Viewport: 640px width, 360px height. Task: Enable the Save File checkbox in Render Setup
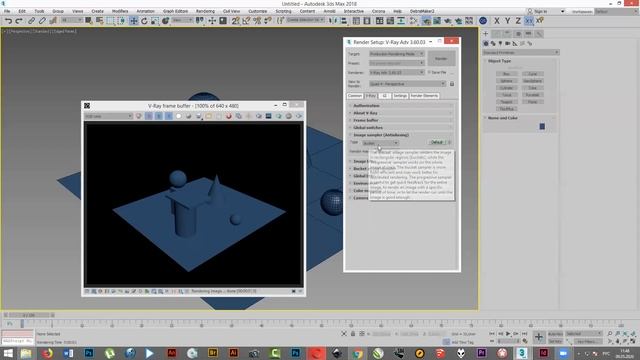[x=429, y=72]
